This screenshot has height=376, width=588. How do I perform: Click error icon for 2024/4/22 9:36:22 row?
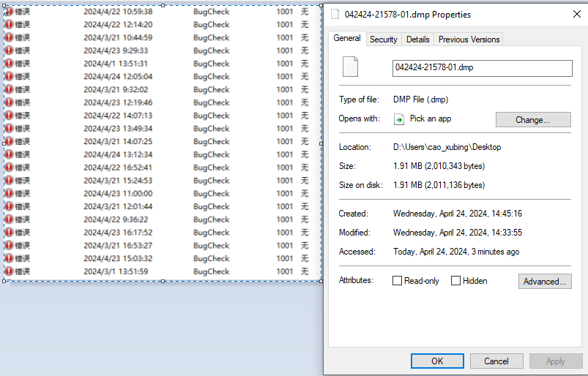coord(9,219)
